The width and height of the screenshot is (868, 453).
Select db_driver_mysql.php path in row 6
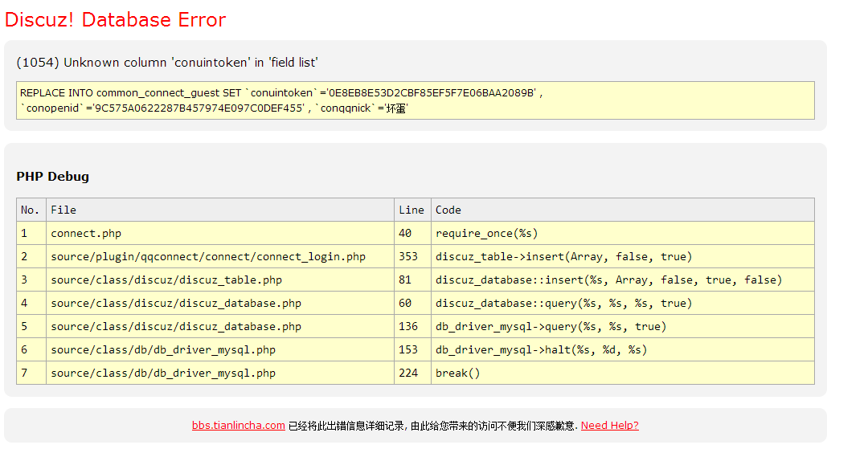click(x=219, y=349)
